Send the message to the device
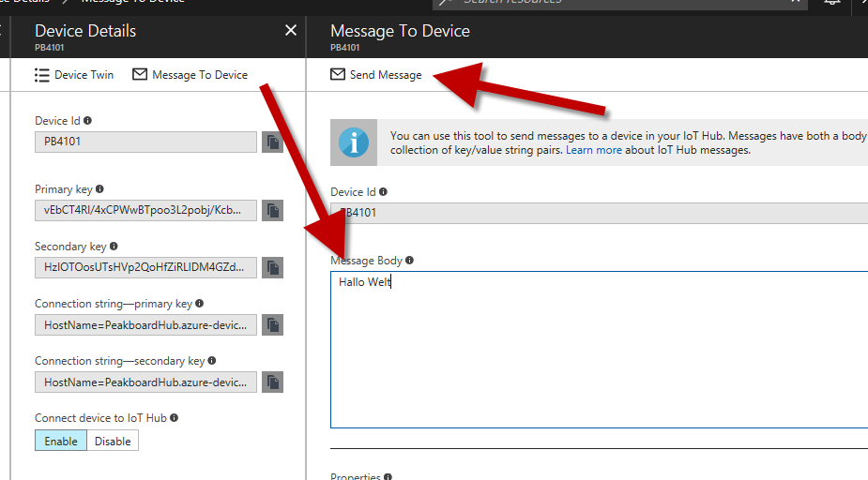The height and width of the screenshot is (480, 868). pos(376,75)
